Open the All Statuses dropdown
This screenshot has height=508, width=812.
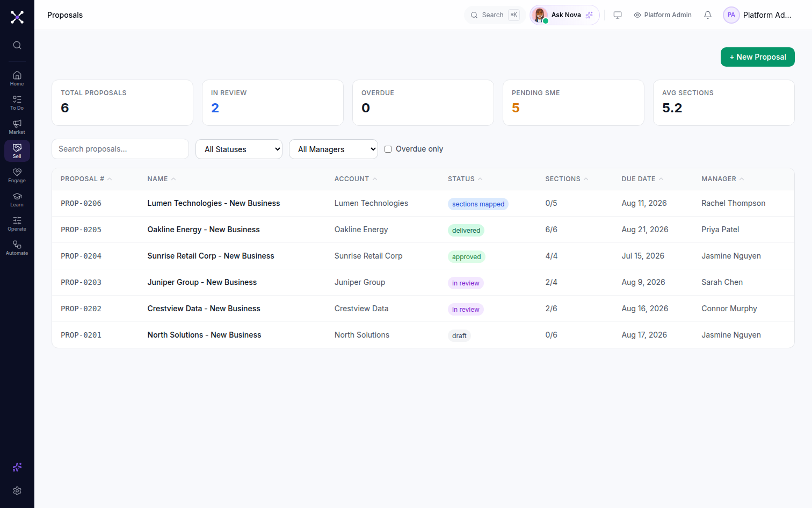tap(239, 149)
